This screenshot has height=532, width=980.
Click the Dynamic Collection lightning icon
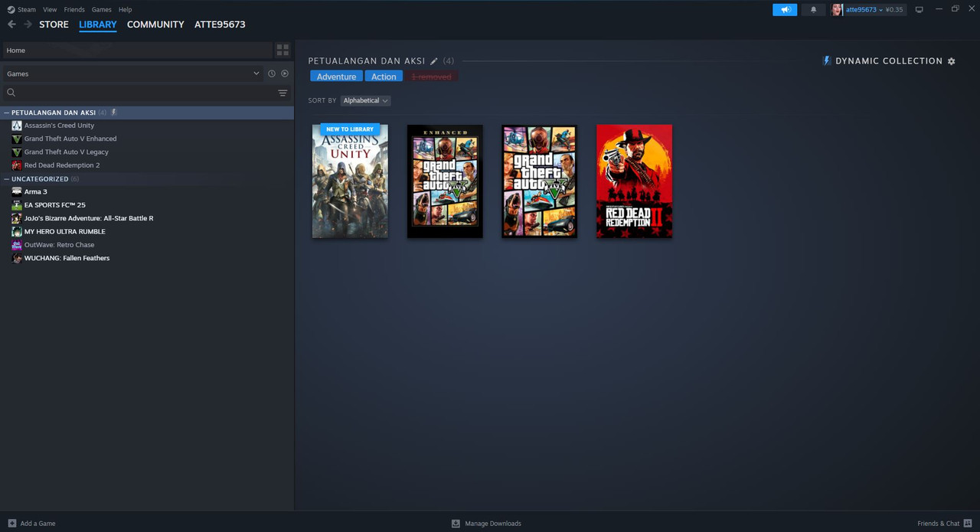pyautogui.click(x=826, y=60)
